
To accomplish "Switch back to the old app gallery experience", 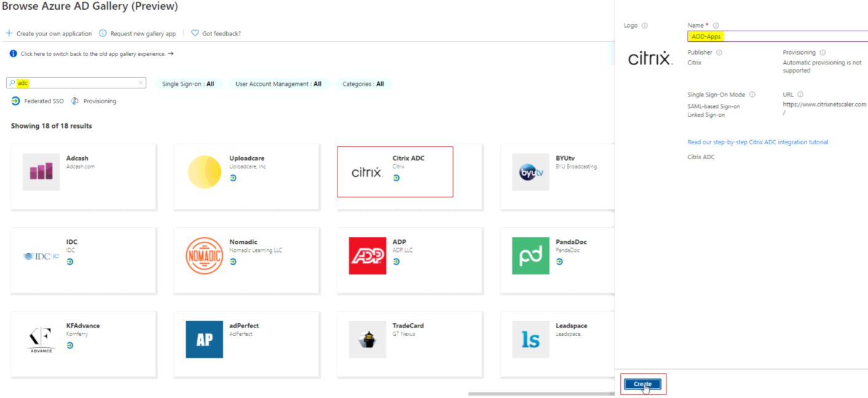I will point(97,53).
